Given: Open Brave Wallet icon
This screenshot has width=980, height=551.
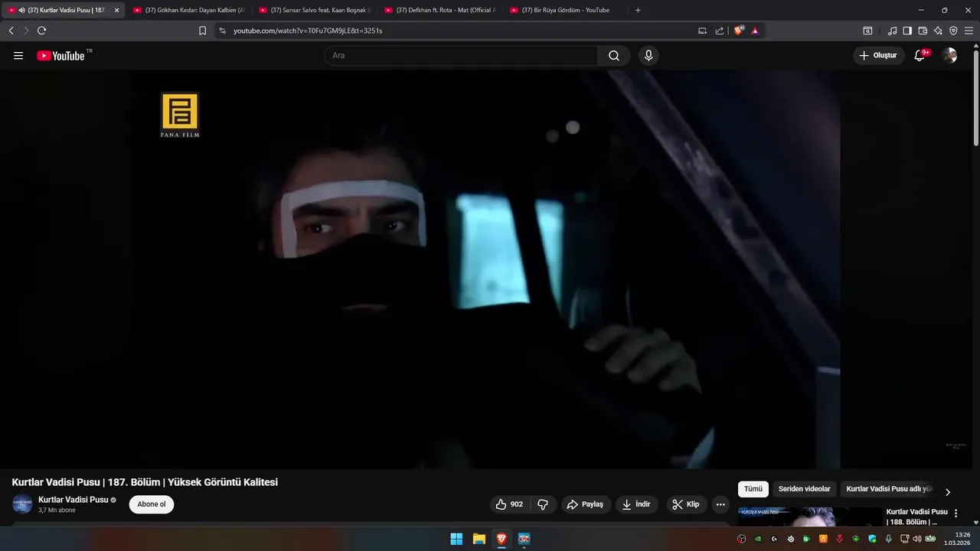Looking at the screenshot, I should point(923,31).
